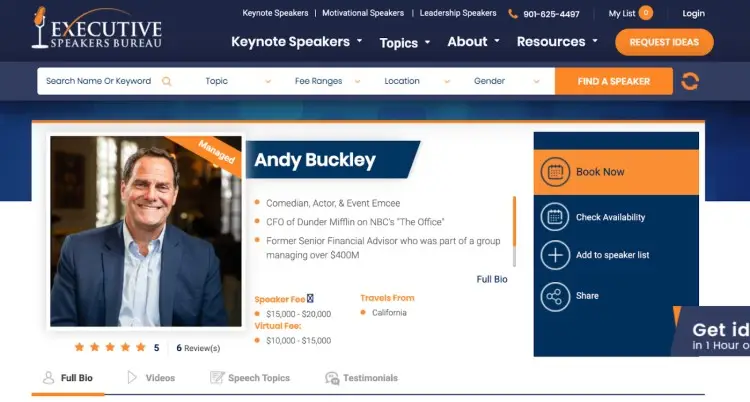Click the California travels-from entry

(389, 313)
